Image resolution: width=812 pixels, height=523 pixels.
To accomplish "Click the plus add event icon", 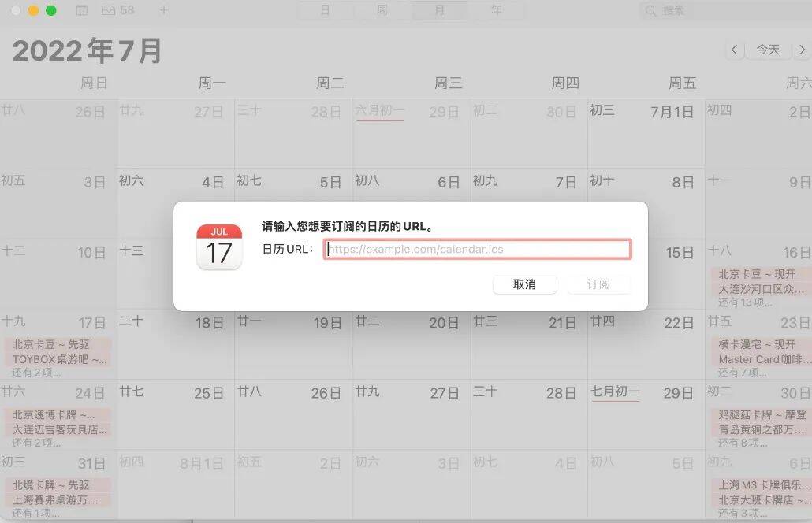I will (164, 10).
